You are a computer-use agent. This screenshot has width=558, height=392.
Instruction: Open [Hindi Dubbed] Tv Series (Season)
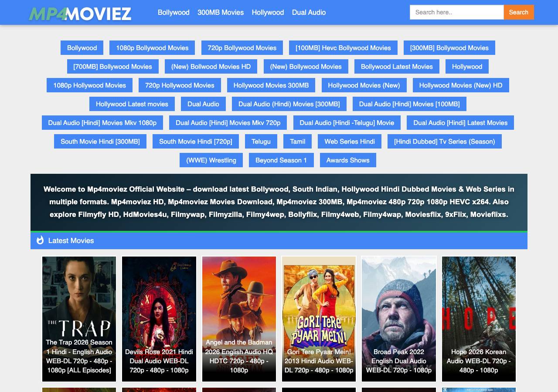[445, 142]
